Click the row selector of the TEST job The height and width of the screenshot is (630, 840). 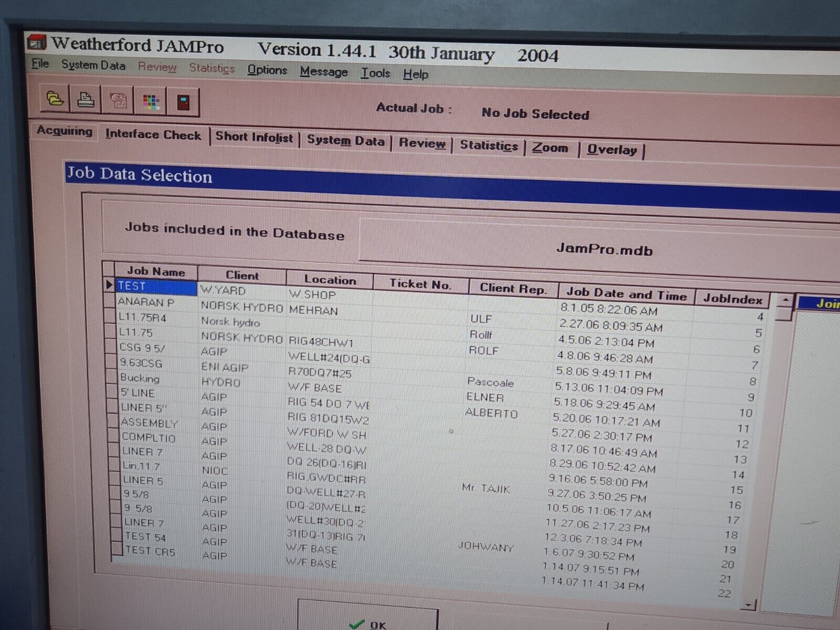coord(109,285)
